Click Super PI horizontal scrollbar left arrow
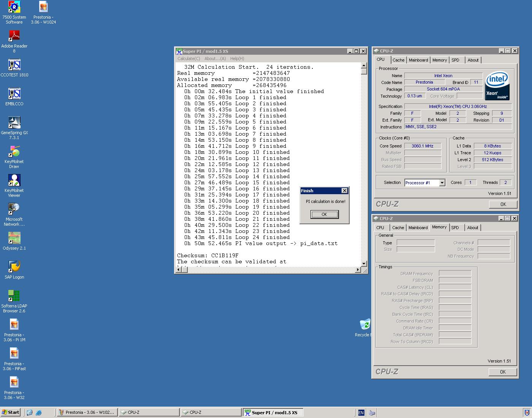The image size is (532, 418). [x=178, y=270]
